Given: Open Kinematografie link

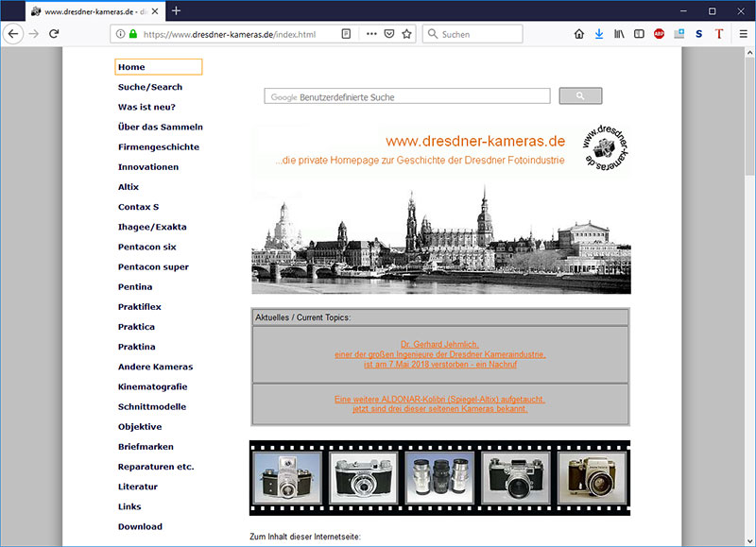Looking at the screenshot, I should click(x=152, y=387).
